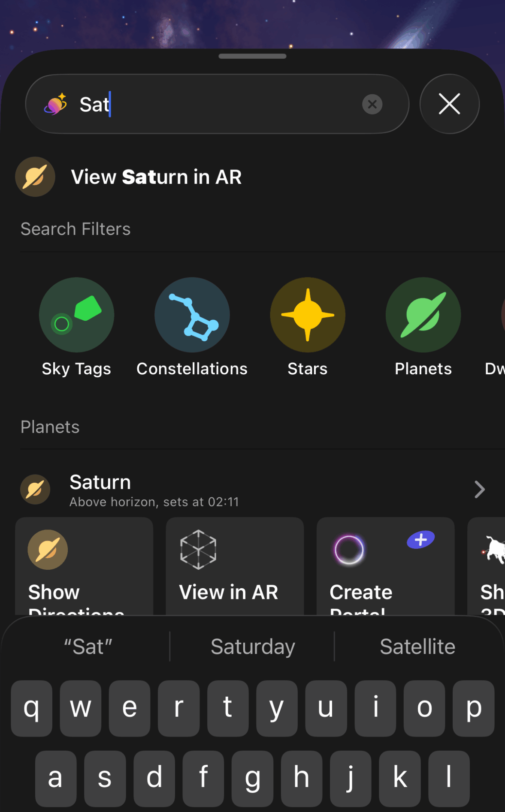The image size is (505, 812).
Task: Open the Show Directions card
Action: coord(84,566)
